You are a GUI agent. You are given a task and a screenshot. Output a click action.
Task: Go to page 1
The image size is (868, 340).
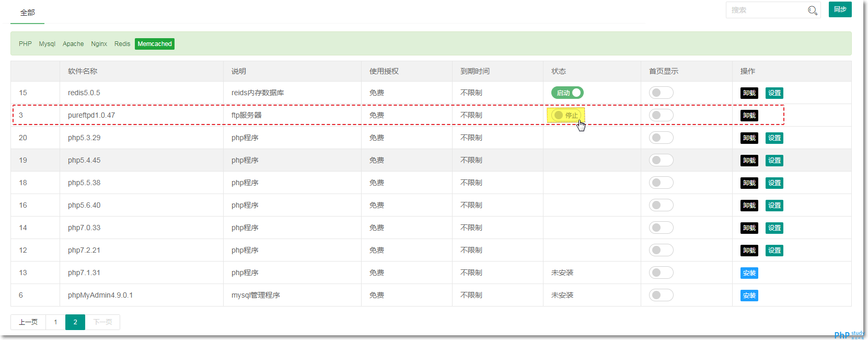[x=55, y=322]
